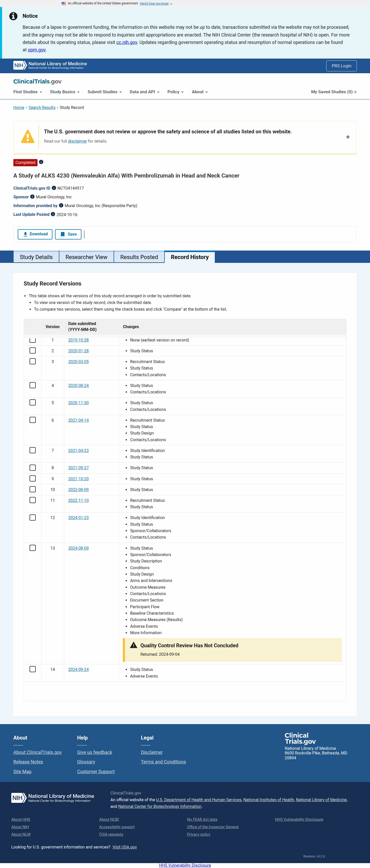Screen dimensions: 370x868
Task: Open the Data and API dropdown menu
Action: click(145, 92)
